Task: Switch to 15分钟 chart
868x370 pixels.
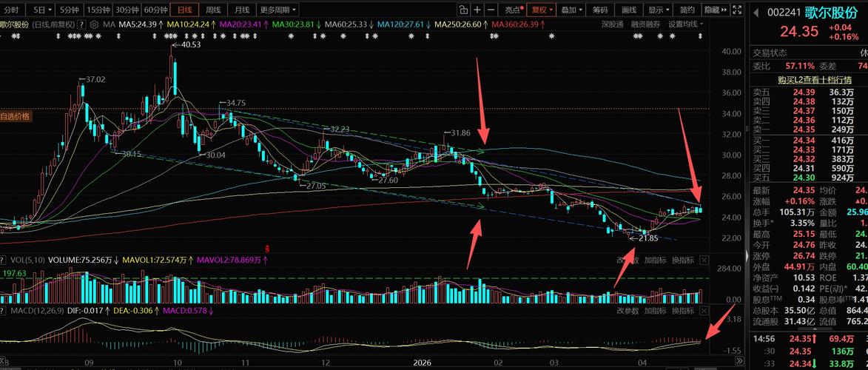Action: coord(98,10)
